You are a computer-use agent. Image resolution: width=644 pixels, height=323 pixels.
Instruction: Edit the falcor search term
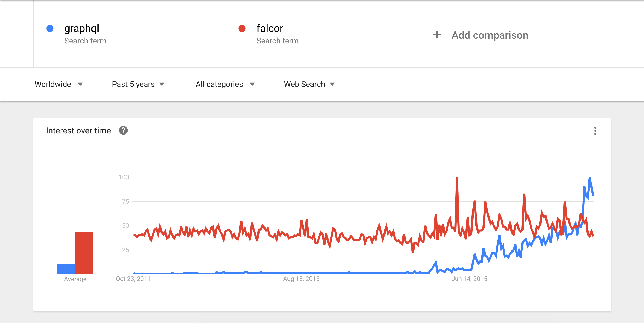270,29
